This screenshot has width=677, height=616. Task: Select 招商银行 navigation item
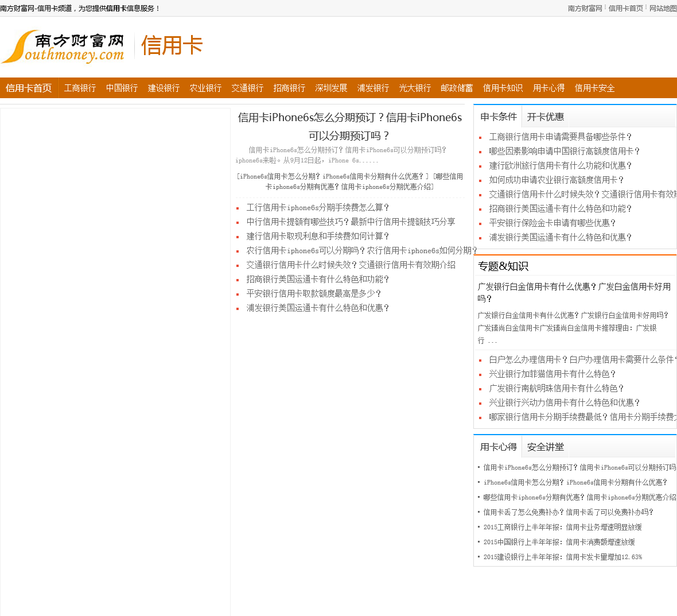click(x=289, y=88)
